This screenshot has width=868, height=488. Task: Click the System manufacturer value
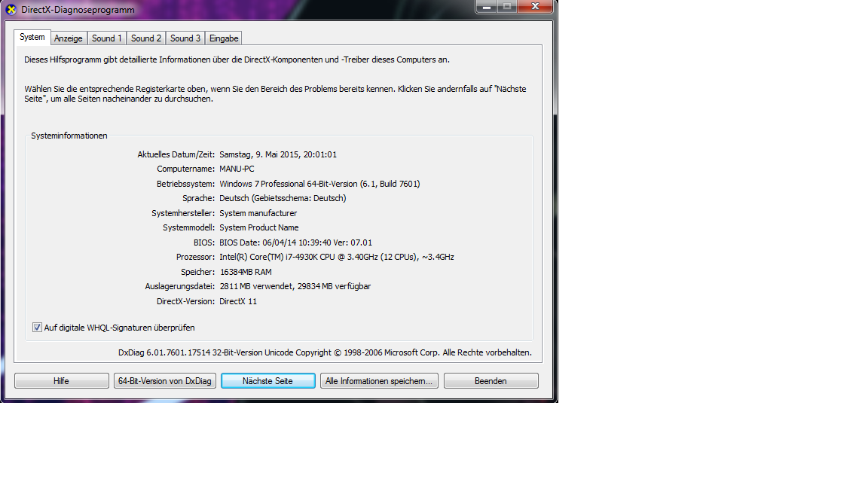click(x=258, y=213)
